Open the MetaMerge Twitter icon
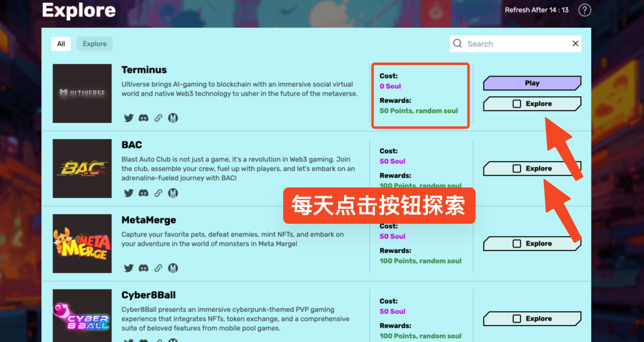Viewport: 644px width, 342px height. 129,268
